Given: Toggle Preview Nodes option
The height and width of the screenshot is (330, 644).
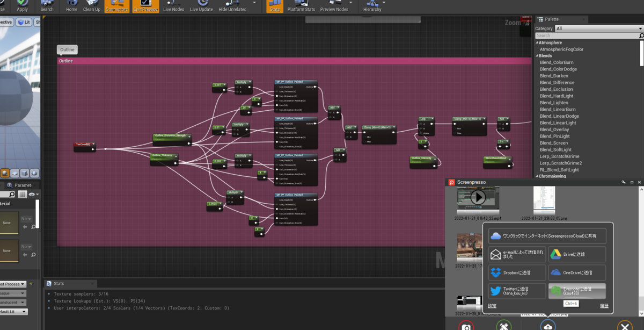Looking at the screenshot, I should (334, 6).
